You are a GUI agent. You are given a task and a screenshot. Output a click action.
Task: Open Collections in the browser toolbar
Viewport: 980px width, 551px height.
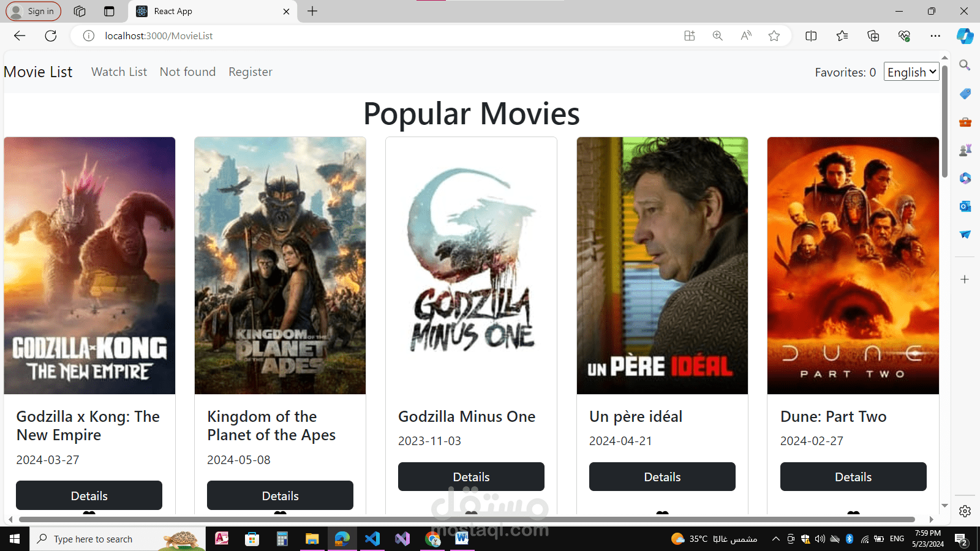[873, 36]
